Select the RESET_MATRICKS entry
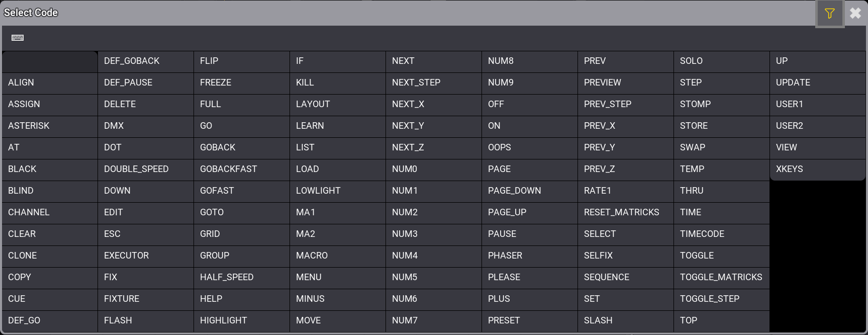 (x=625, y=212)
